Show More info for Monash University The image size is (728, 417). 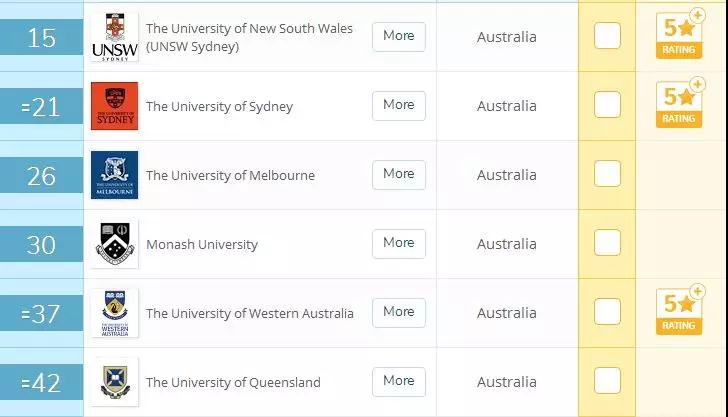point(398,243)
